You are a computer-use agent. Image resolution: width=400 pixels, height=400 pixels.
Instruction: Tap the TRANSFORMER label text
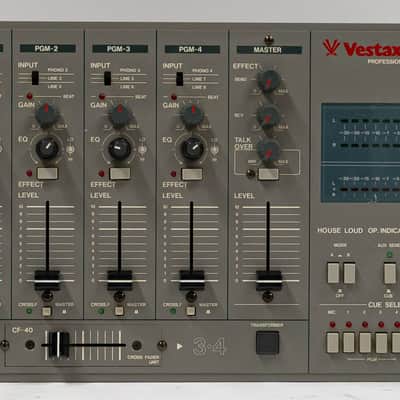pos(267,325)
